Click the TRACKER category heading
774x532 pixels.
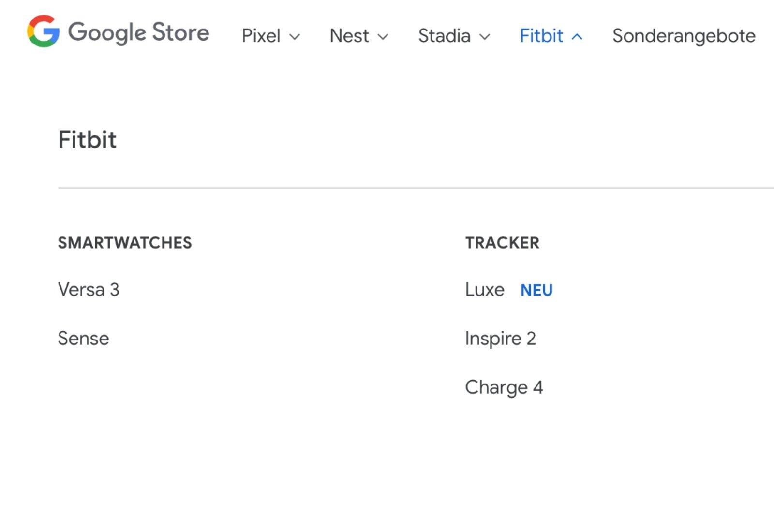502,243
